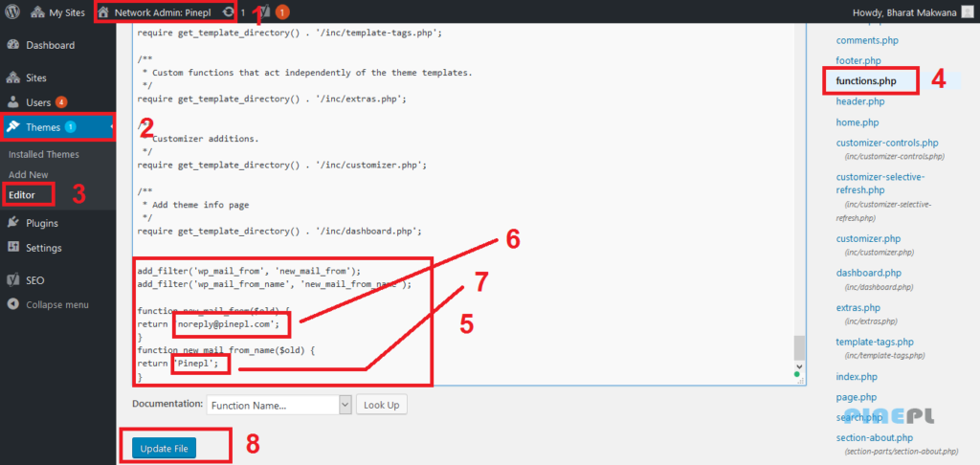Open the WordPress logo menu
Image resolution: width=980 pixels, height=465 pixels.
[11, 12]
